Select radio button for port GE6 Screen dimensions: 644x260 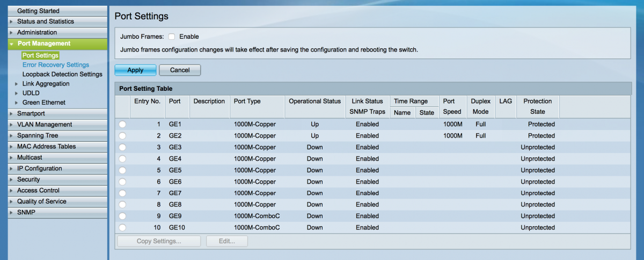point(122,182)
